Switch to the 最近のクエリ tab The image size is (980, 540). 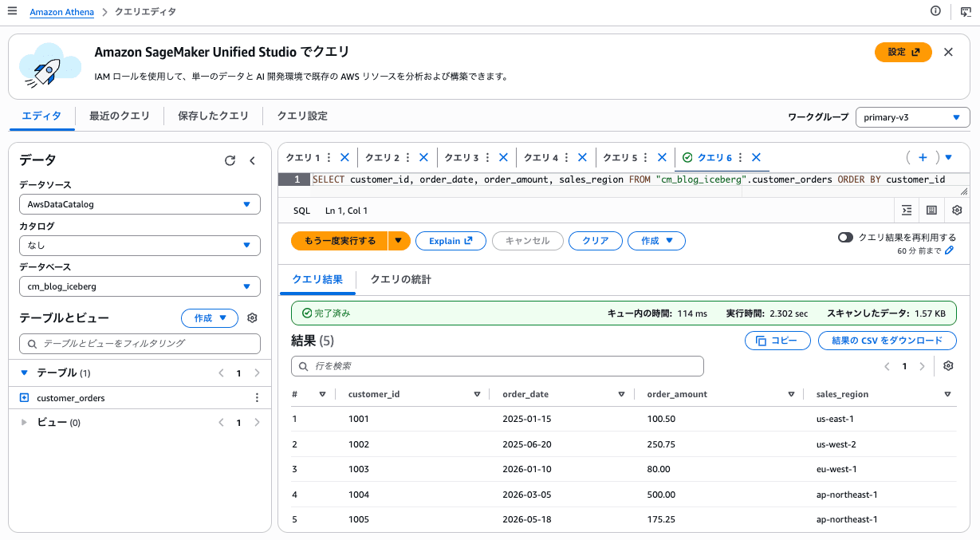coord(120,116)
